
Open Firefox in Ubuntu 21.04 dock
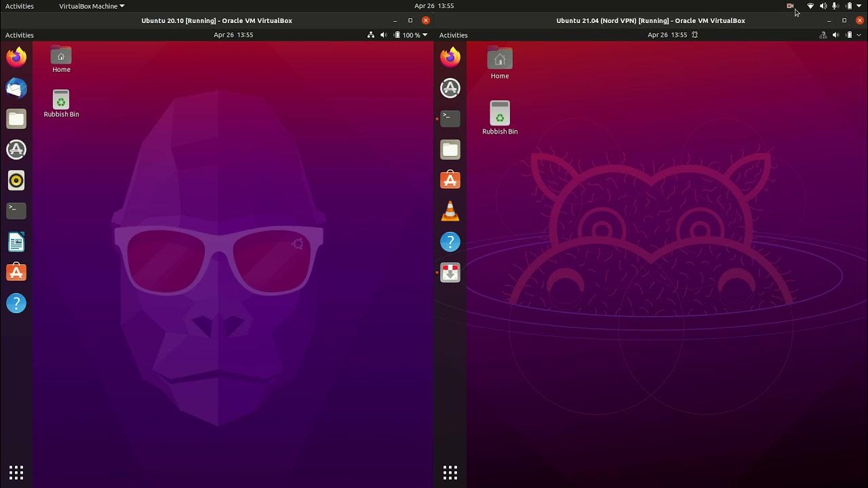coord(450,57)
